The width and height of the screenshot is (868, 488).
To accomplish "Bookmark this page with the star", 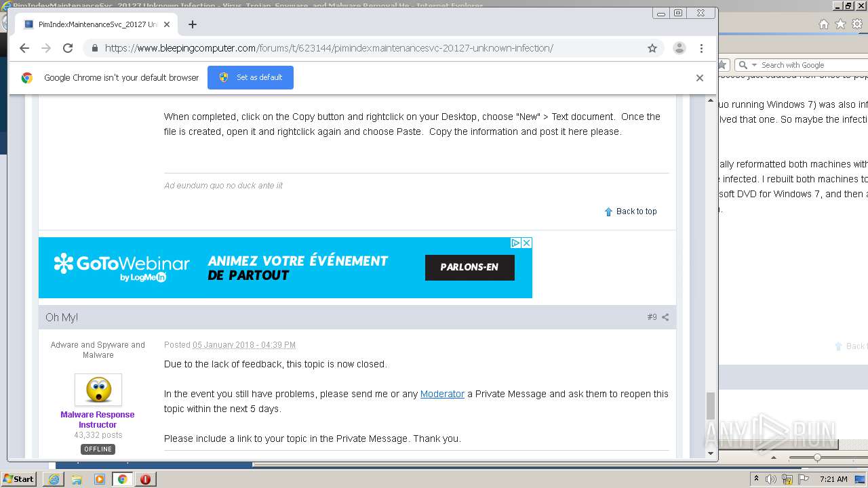I will [652, 48].
